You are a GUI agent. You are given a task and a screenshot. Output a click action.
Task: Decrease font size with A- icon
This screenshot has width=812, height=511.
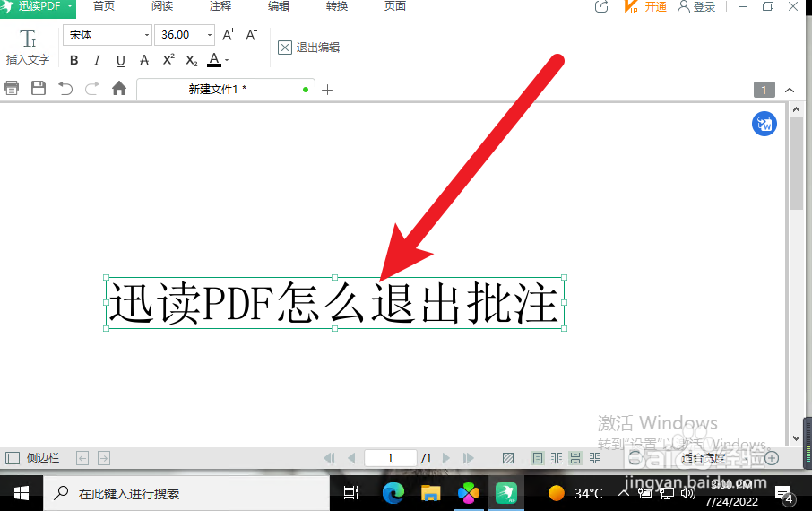tap(251, 35)
